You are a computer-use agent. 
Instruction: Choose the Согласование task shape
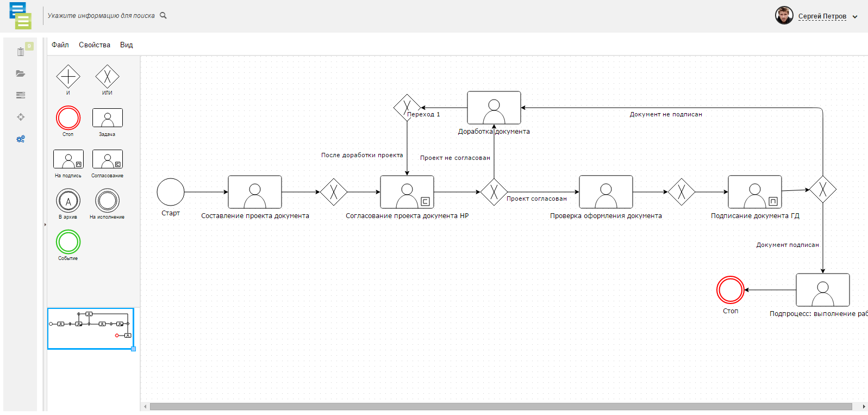107,159
